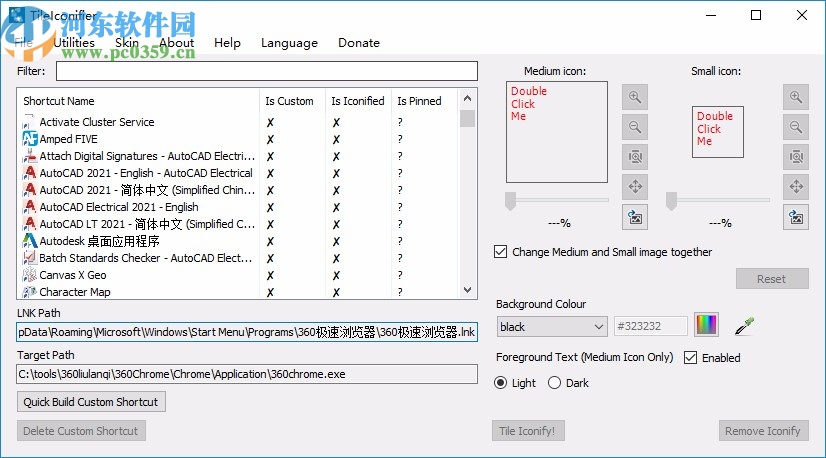Open the Utilities menu
Image resolution: width=826 pixels, height=458 pixels.
click(74, 43)
